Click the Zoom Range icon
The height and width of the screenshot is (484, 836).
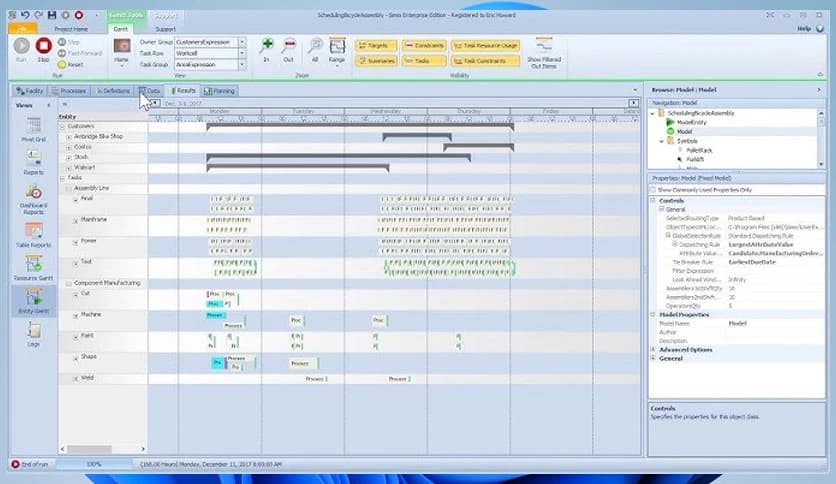pyautogui.click(x=337, y=46)
